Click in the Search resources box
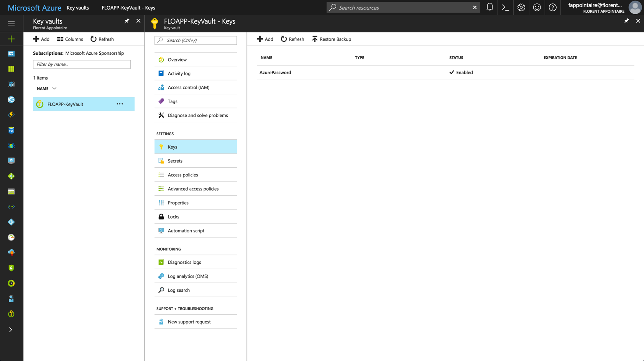The height and width of the screenshot is (361, 644). pyautogui.click(x=402, y=7)
